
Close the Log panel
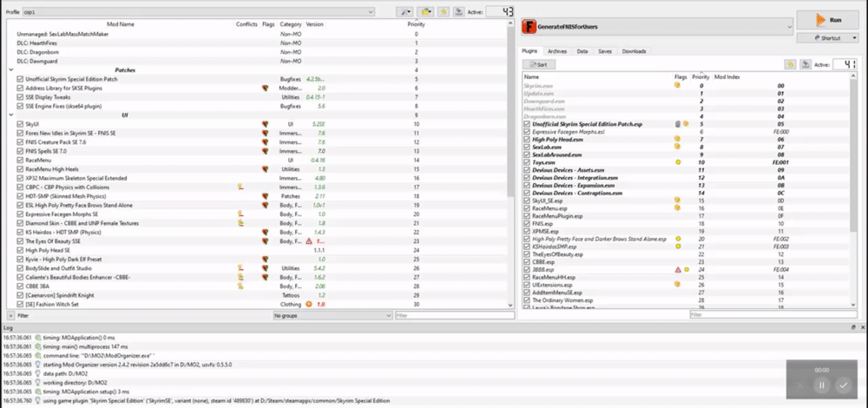point(861,328)
